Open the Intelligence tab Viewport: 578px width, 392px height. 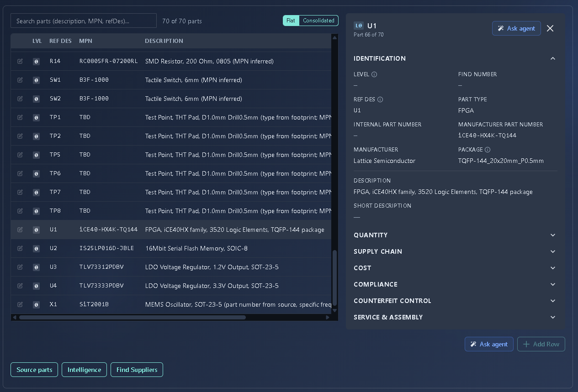point(85,370)
